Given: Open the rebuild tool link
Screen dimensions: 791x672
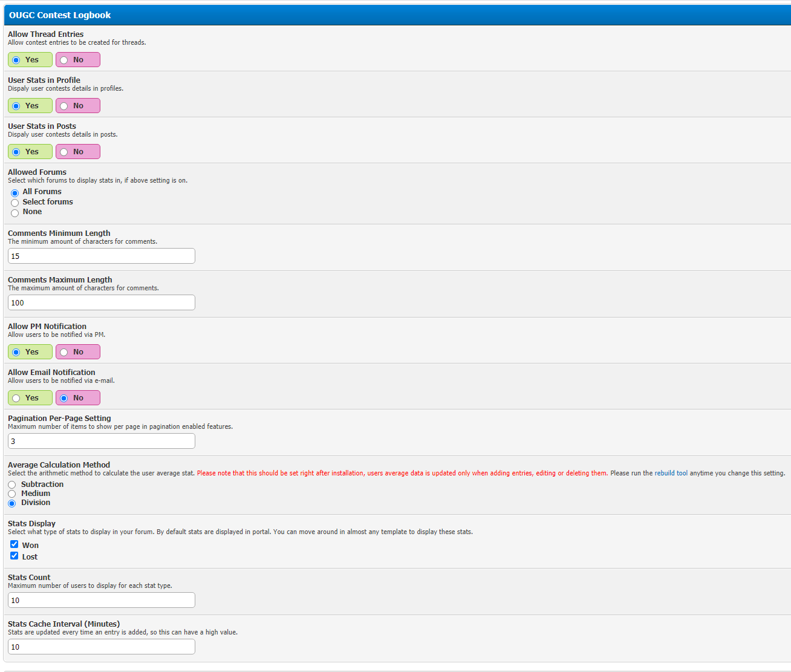Looking at the screenshot, I should click(671, 473).
